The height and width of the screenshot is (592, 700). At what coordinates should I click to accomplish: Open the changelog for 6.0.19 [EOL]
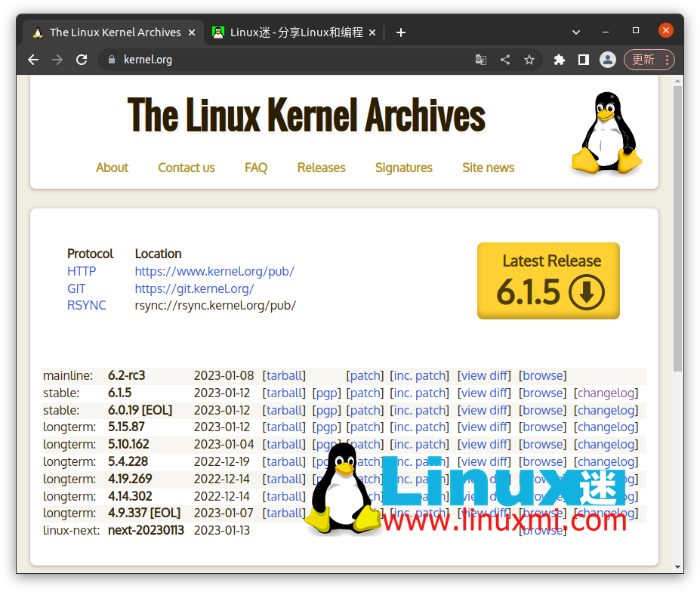606,410
